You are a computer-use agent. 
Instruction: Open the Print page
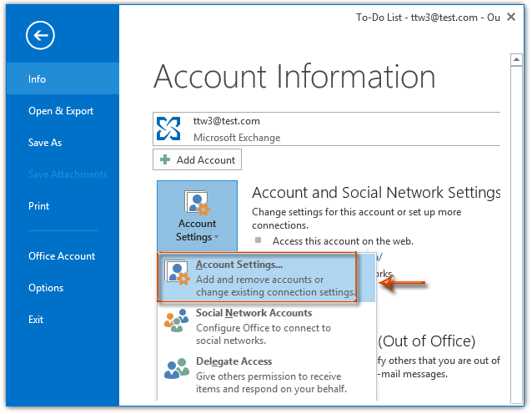[39, 206]
